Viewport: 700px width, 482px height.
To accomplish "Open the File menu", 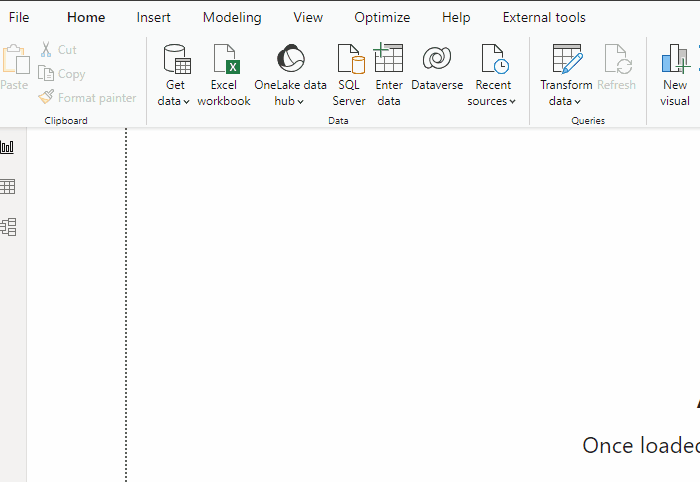I will click(x=19, y=17).
